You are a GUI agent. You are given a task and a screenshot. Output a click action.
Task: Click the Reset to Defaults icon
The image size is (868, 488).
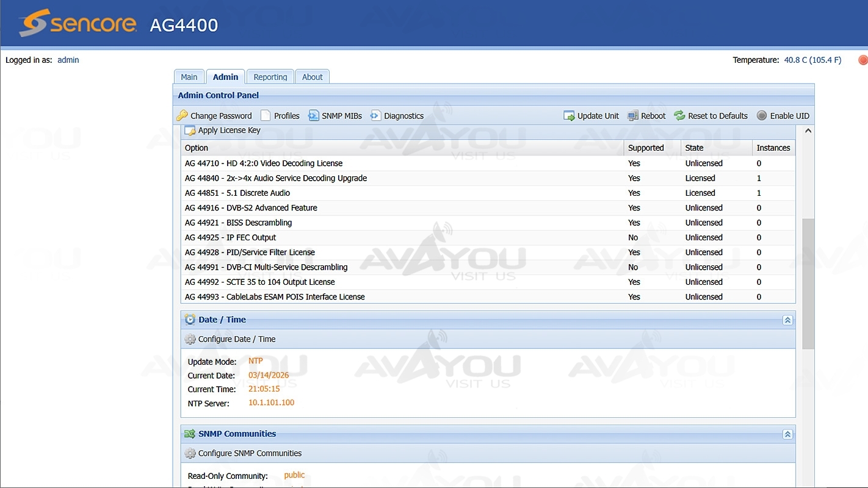click(679, 116)
